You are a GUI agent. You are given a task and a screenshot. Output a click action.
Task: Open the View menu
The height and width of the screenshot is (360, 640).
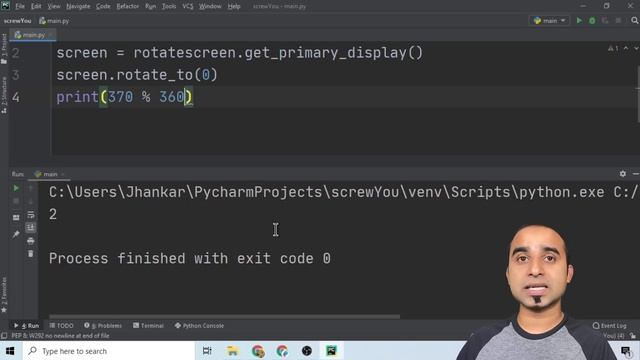tap(53, 6)
